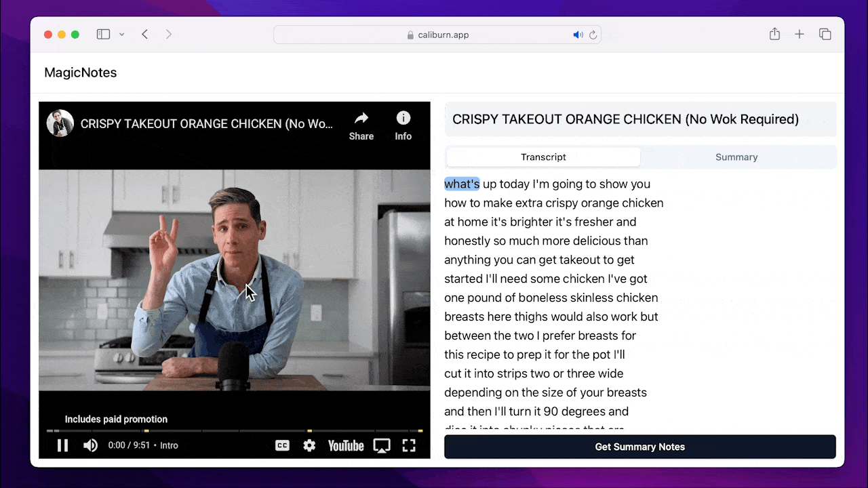Pause the YouTube video
Screen dimensions: 868x488
[62, 445]
